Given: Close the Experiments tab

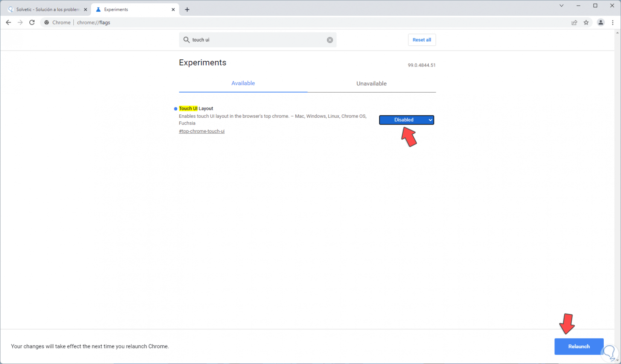Looking at the screenshot, I should coord(173,9).
